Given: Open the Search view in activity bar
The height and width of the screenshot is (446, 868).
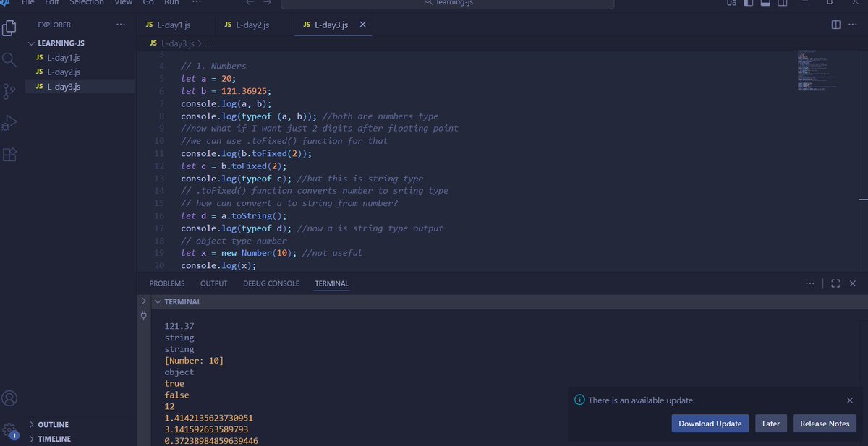Looking at the screenshot, I should point(9,59).
